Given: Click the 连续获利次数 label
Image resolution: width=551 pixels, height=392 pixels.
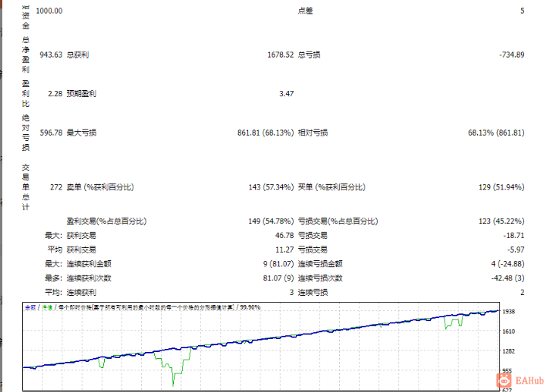Looking at the screenshot, I should point(89,278).
